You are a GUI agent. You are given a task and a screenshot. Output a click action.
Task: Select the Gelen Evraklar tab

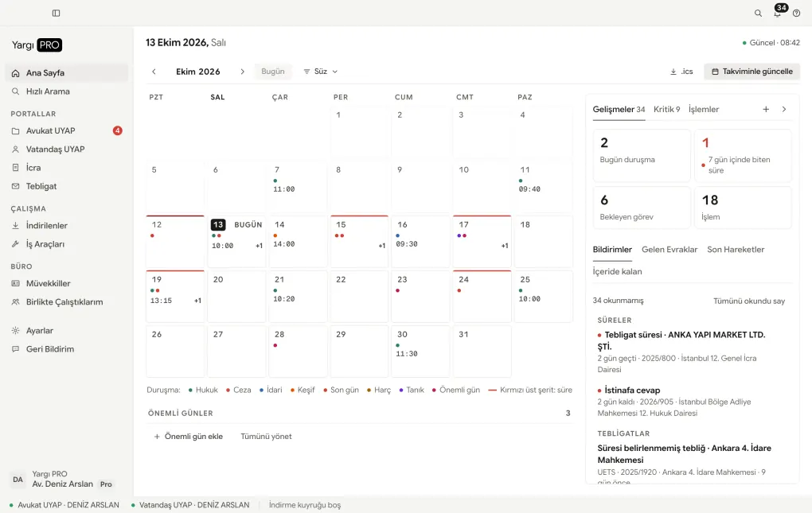669,249
